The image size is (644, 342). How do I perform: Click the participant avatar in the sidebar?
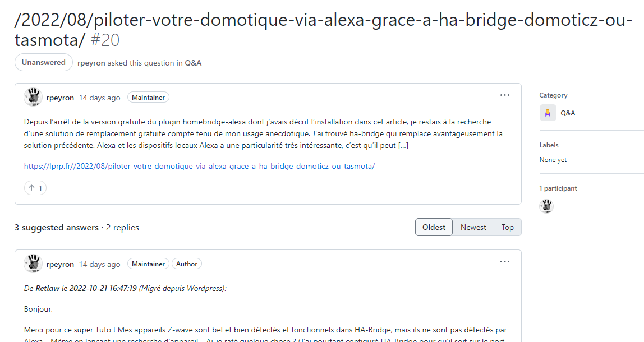point(546,206)
